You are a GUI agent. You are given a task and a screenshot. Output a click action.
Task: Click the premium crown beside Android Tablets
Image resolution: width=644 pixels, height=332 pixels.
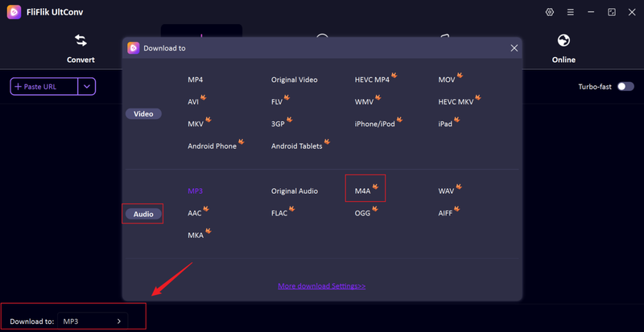pyautogui.click(x=327, y=141)
